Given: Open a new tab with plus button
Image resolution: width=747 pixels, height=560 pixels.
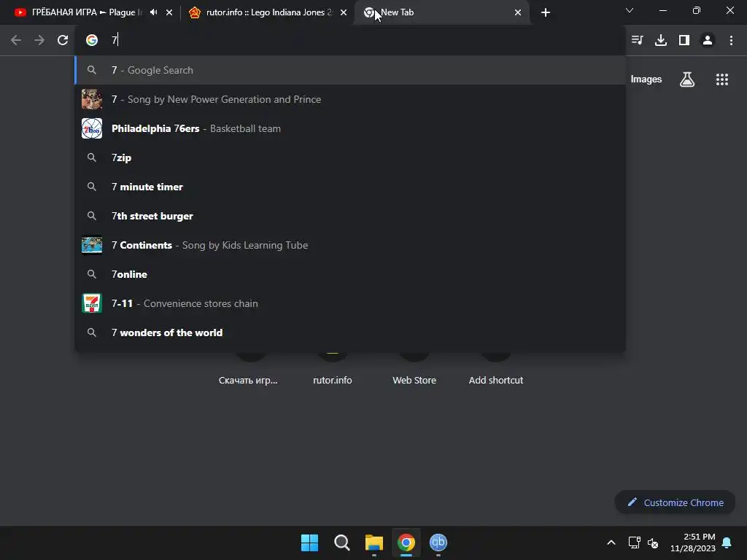Looking at the screenshot, I should tap(546, 12).
